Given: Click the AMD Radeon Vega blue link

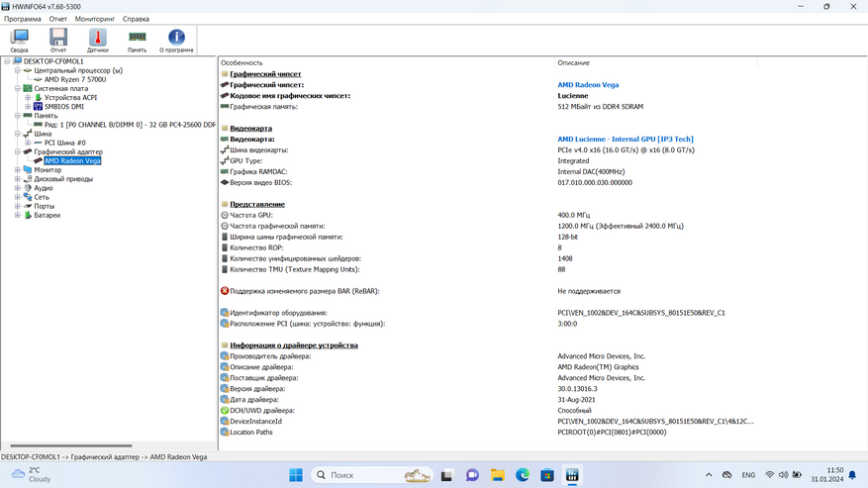Looking at the screenshot, I should tap(588, 85).
